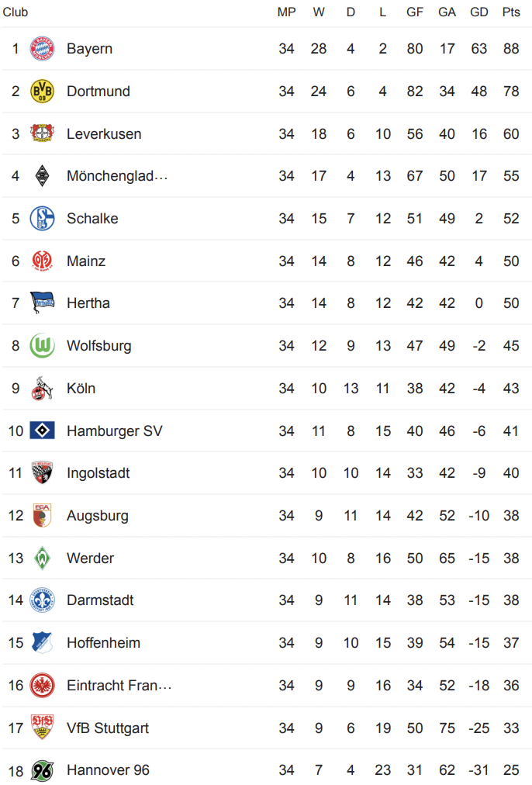Image resolution: width=532 pixels, height=785 pixels.
Task: Click the Darmstadt blue lily crest
Action: click(x=42, y=600)
